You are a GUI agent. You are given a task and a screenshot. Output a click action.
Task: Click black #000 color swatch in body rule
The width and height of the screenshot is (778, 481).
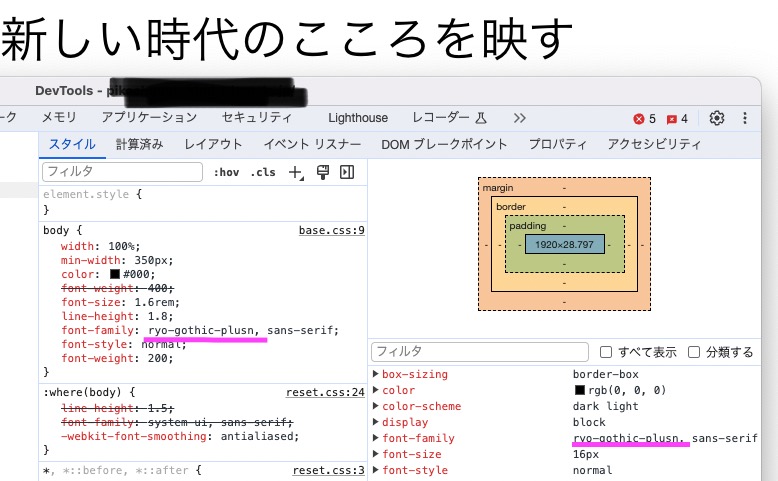115,274
